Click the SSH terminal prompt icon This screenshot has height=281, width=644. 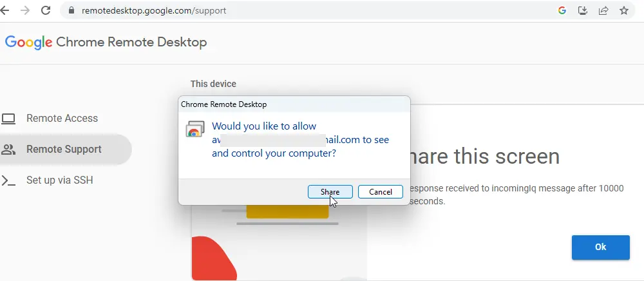click(x=8, y=180)
